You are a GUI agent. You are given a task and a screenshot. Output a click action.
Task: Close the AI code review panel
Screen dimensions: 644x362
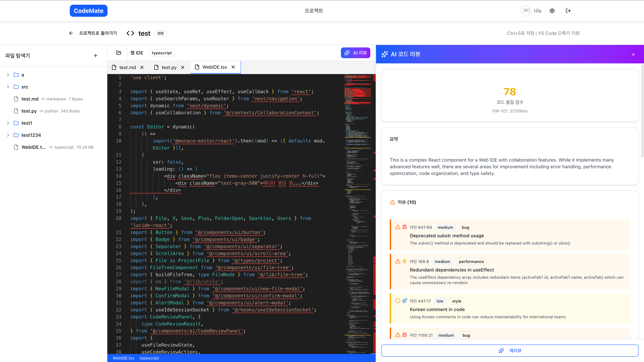(633, 54)
